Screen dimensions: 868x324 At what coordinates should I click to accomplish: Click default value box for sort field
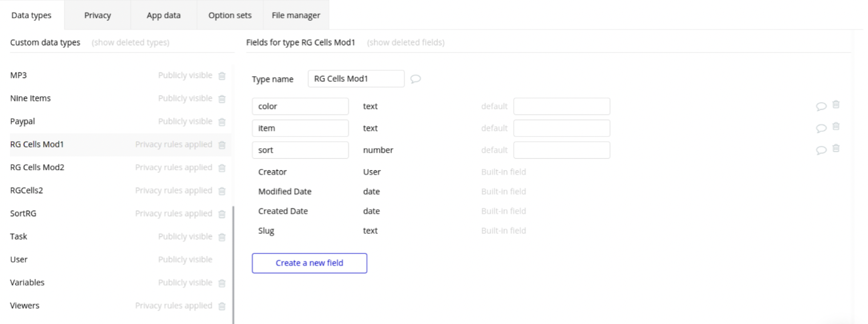coord(561,150)
